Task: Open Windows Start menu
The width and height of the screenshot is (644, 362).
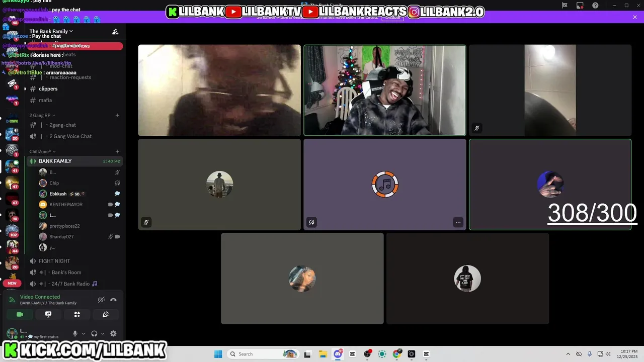Action: click(x=218, y=354)
